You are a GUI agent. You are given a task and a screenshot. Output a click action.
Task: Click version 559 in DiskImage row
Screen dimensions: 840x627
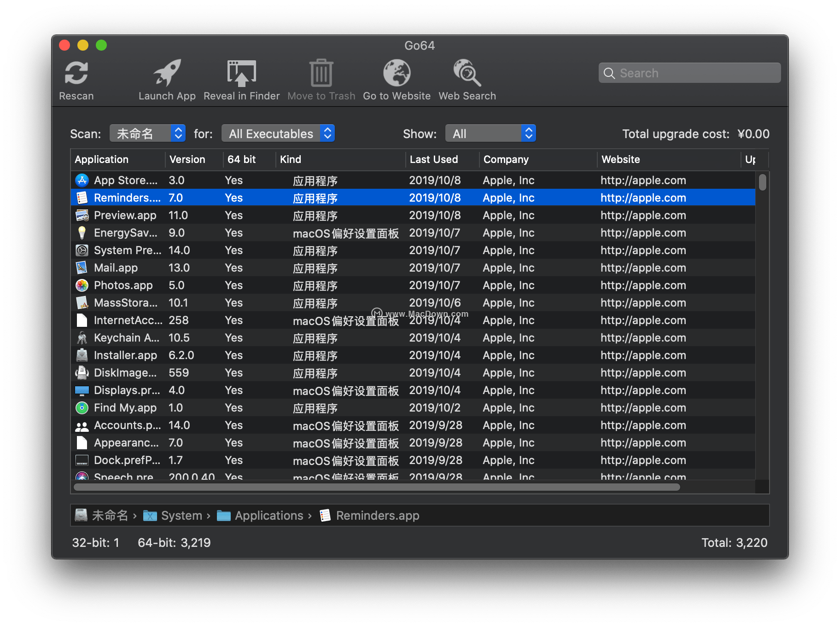click(x=178, y=372)
